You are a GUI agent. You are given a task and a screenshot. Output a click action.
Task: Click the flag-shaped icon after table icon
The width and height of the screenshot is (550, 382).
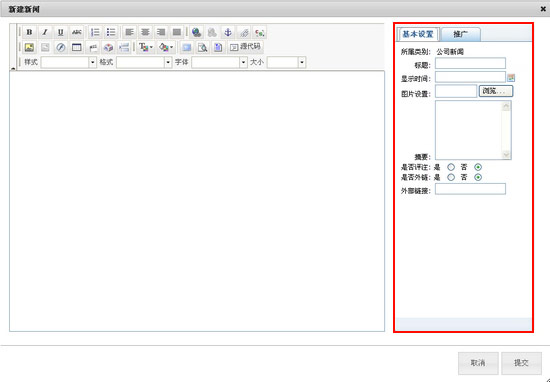[x=93, y=47]
